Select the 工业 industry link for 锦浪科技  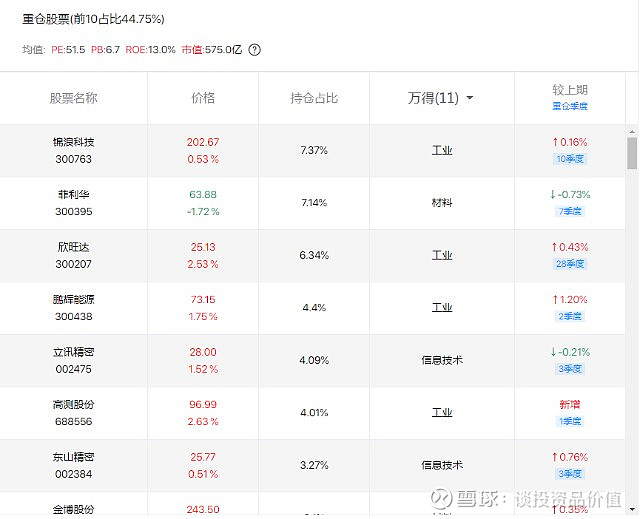(x=442, y=151)
